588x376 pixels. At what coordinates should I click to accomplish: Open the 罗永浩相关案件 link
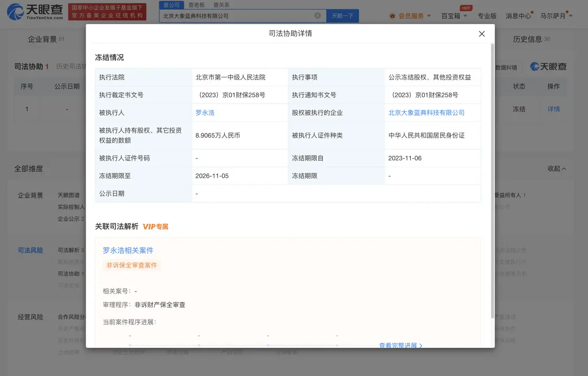pos(128,250)
